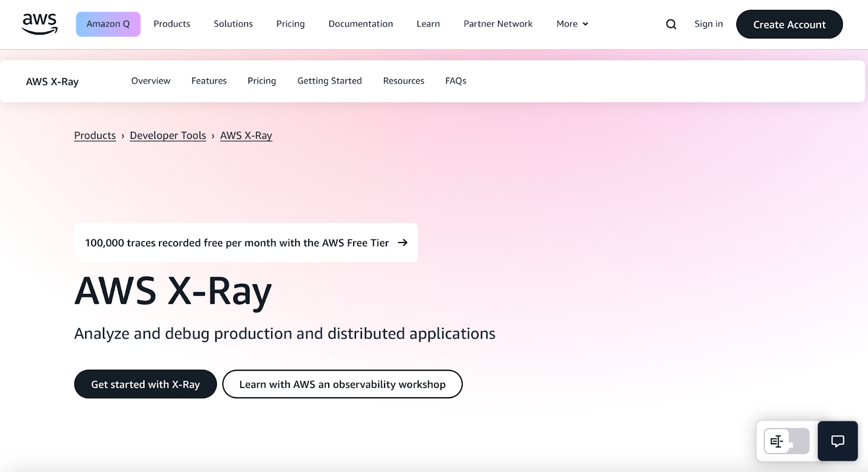Click Get started with X-Ray button

pos(145,384)
